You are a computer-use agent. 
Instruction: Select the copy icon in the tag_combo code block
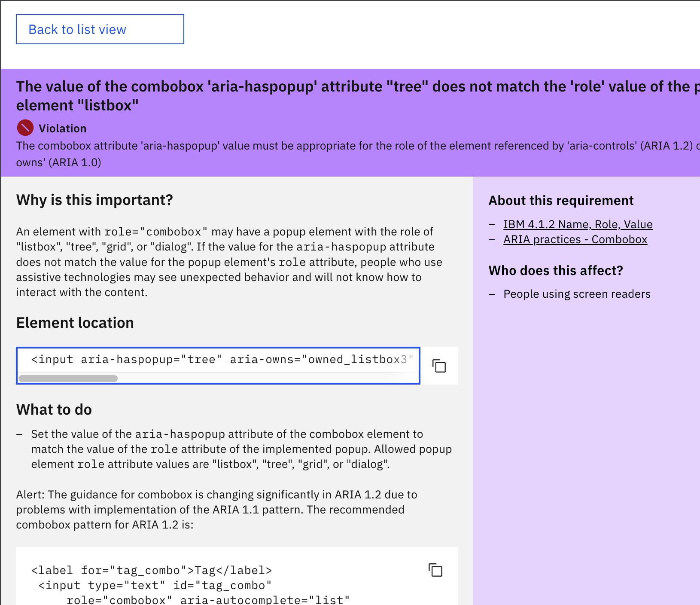pyautogui.click(x=436, y=570)
